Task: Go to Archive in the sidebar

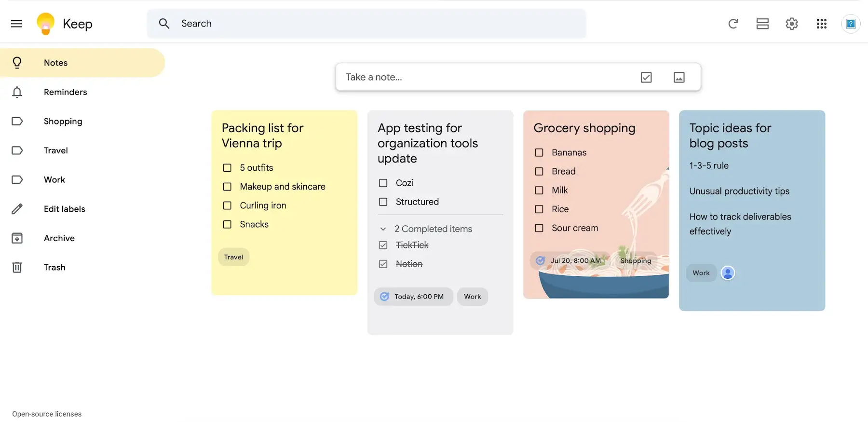Action: pyautogui.click(x=82, y=238)
